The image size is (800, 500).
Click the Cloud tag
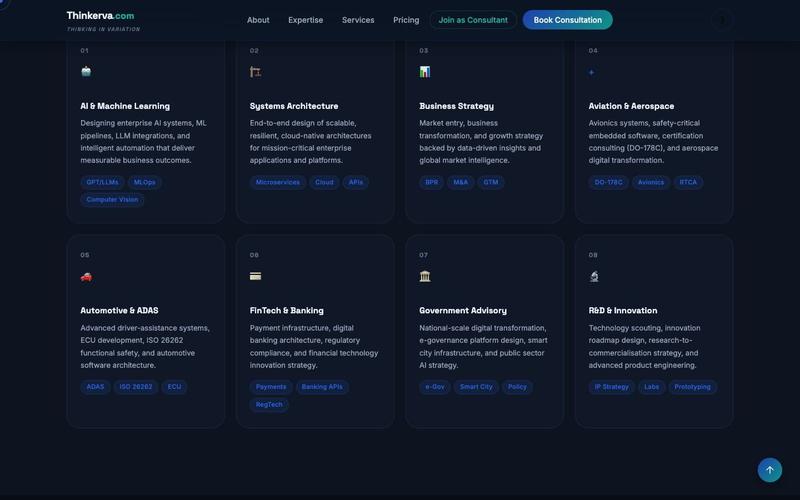[x=324, y=182]
